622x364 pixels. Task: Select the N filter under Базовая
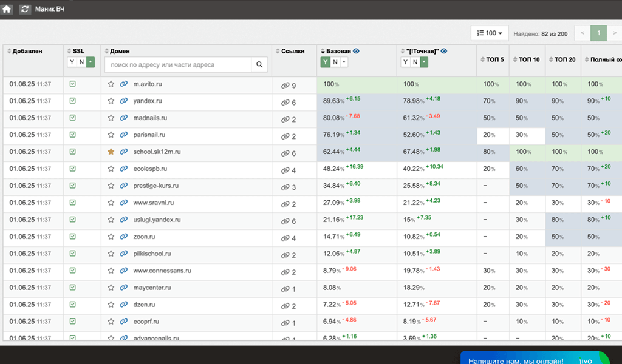(x=335, y=62)
